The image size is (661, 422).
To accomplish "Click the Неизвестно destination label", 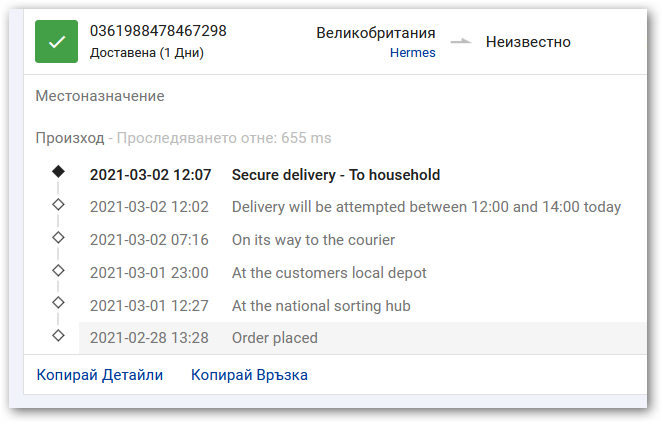I will point(528,42).
